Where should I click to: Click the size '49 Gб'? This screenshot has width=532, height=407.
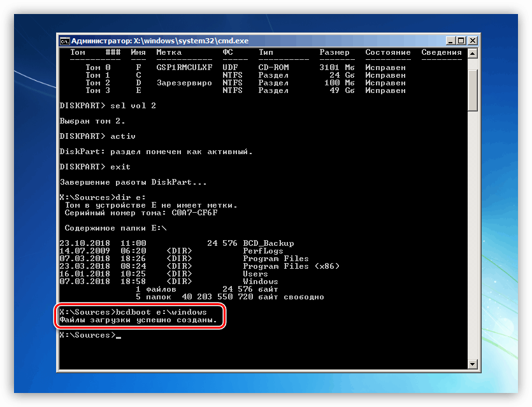342,90
